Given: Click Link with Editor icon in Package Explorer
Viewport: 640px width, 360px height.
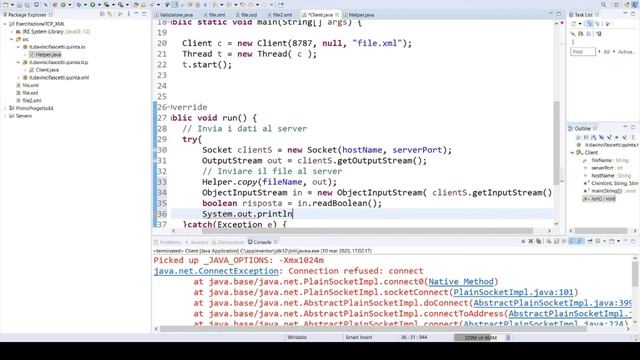Looking at the screenshot, I should pyautogui.click(x=110, y=14).
